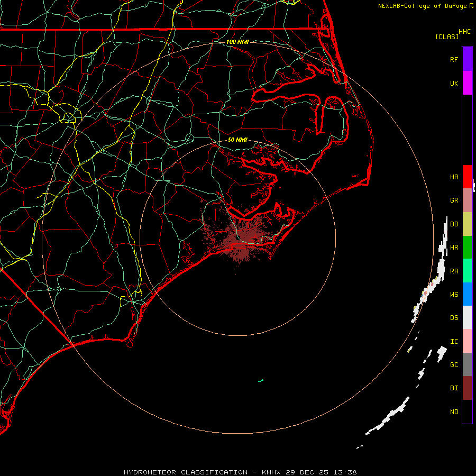Image resolution: width=476 pixels, height=476 pixels.
Task: Click the GC gray legend swatch
Action: pyautogui.click(x=467, y=364)
